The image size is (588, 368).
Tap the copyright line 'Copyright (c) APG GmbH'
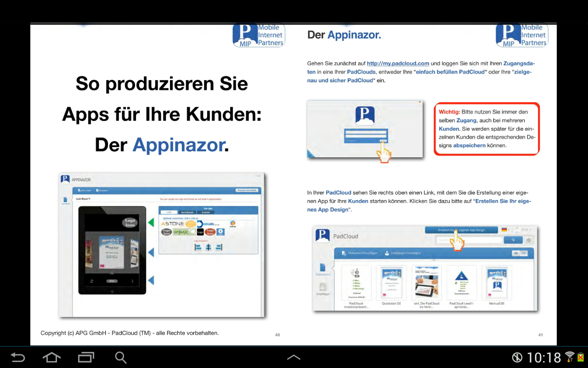pos(130,333)
